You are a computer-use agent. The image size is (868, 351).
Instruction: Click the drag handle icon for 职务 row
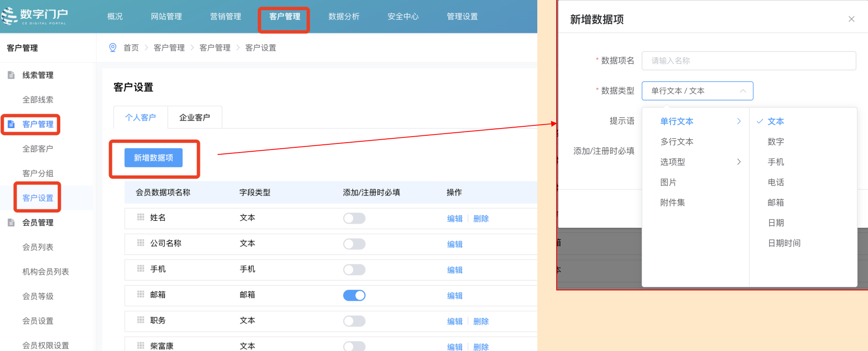click(x=140, y=320)
